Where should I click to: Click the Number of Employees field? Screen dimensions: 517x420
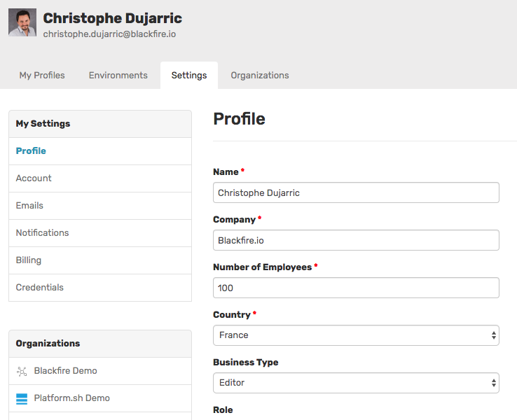tap(356, 288)
